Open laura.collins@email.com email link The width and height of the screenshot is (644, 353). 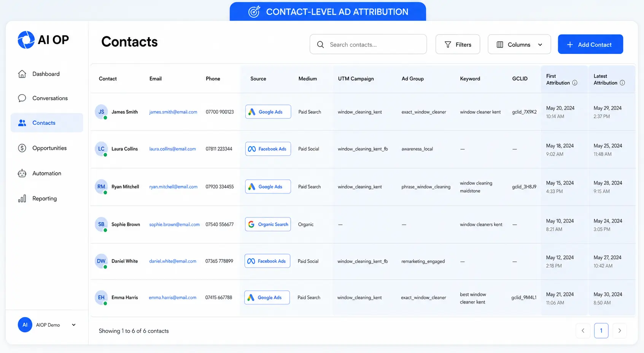point(173,149)
